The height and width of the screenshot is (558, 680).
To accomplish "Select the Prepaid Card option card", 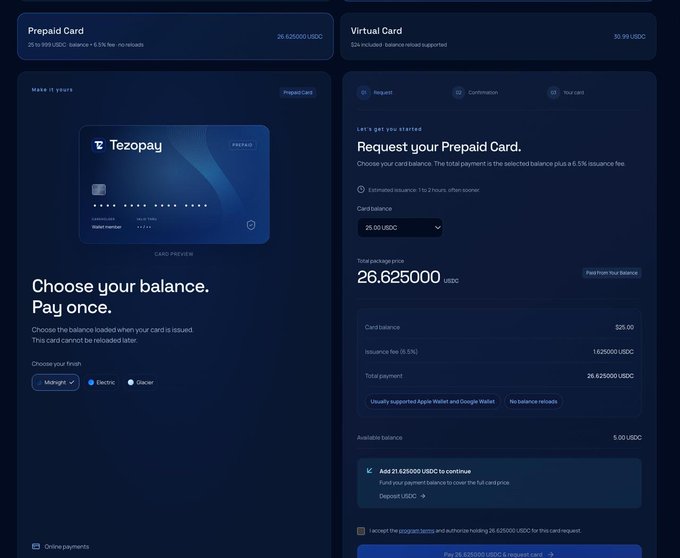I will (x=175, y=36).
